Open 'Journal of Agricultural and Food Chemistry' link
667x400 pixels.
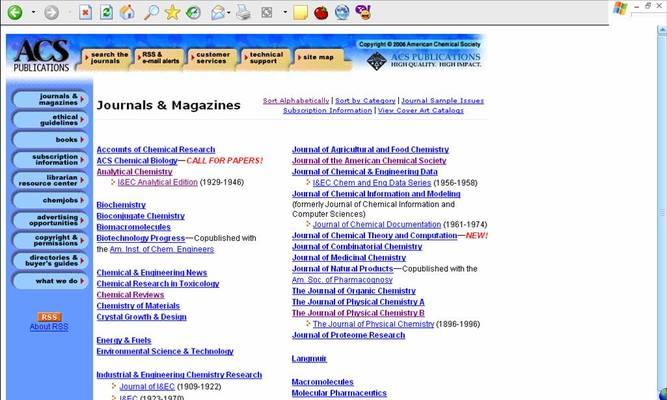(x=371, y=150)
